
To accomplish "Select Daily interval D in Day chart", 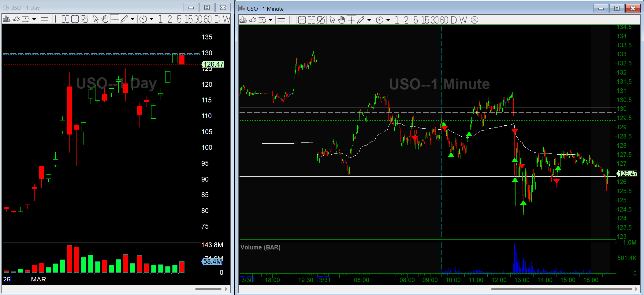I will (x=218, y=19).
